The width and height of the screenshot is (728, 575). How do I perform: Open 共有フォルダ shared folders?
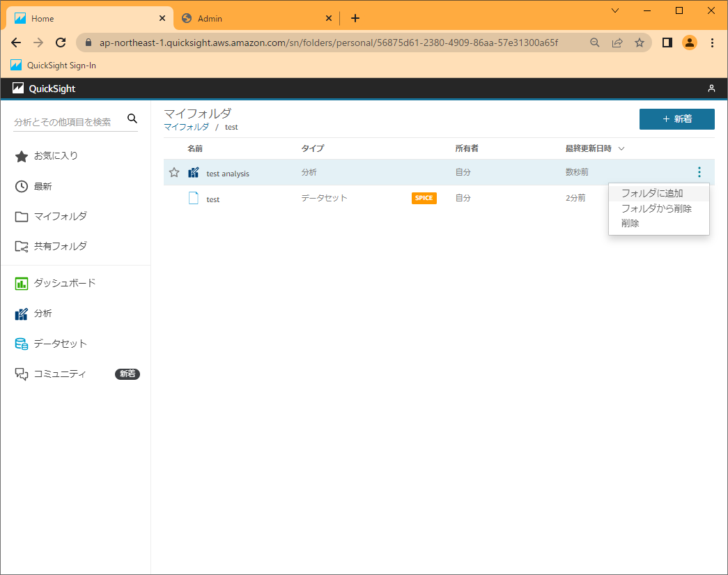click(51, 246)
